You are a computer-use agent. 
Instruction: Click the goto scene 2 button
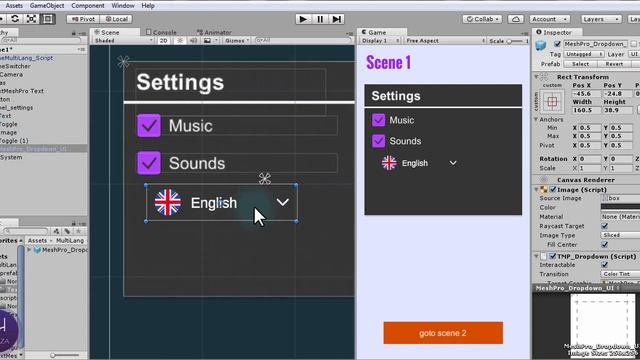[x=443, y=333]
